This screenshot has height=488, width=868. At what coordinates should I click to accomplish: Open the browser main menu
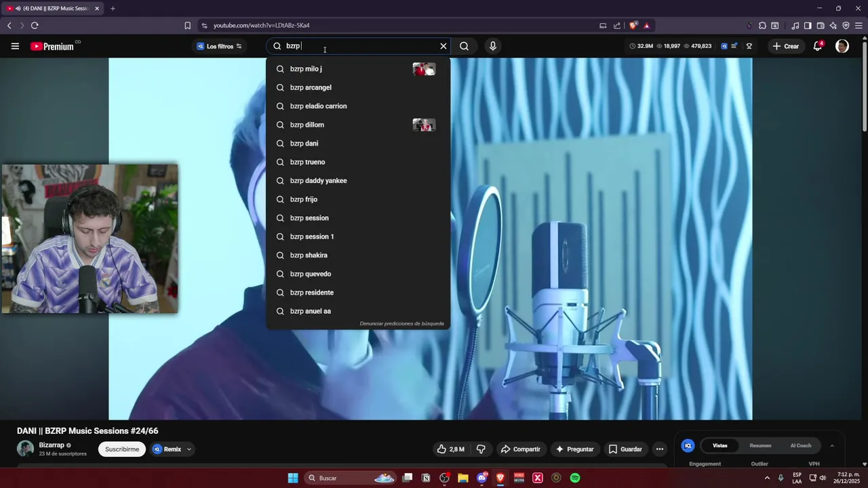click(859, 26)
